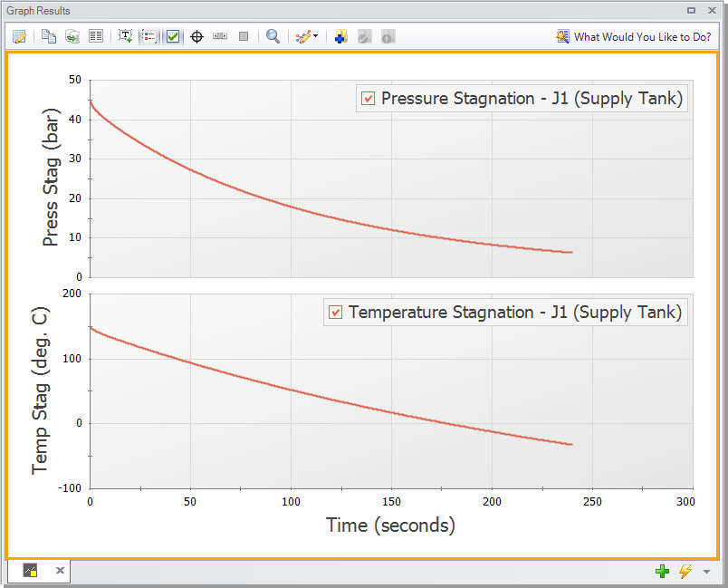
Task: Select the graph tab at bottom left
Action: (x=30, y=571)
